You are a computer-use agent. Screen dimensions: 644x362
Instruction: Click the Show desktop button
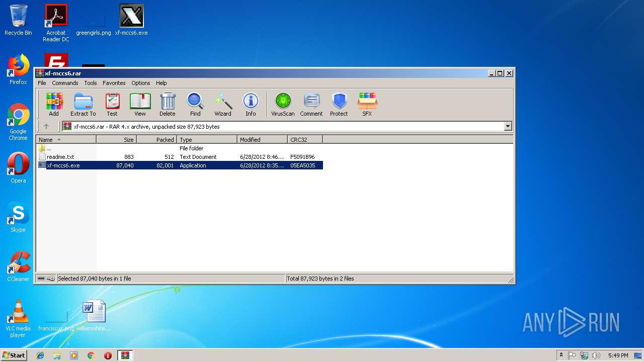(638, 355)
